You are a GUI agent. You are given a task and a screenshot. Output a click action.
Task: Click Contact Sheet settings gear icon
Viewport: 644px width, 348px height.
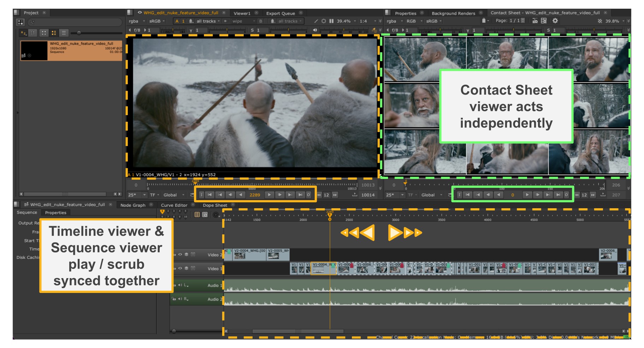[555, 21]
